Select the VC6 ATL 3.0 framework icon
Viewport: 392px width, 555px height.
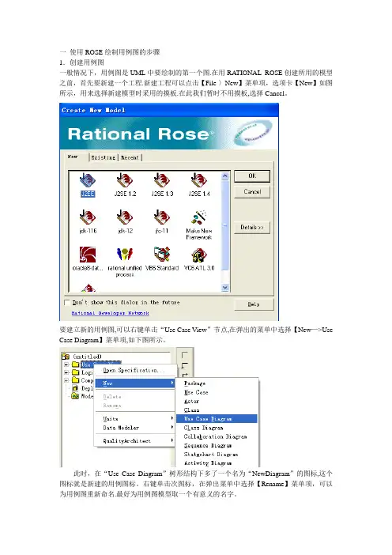(x=199, y=255)
